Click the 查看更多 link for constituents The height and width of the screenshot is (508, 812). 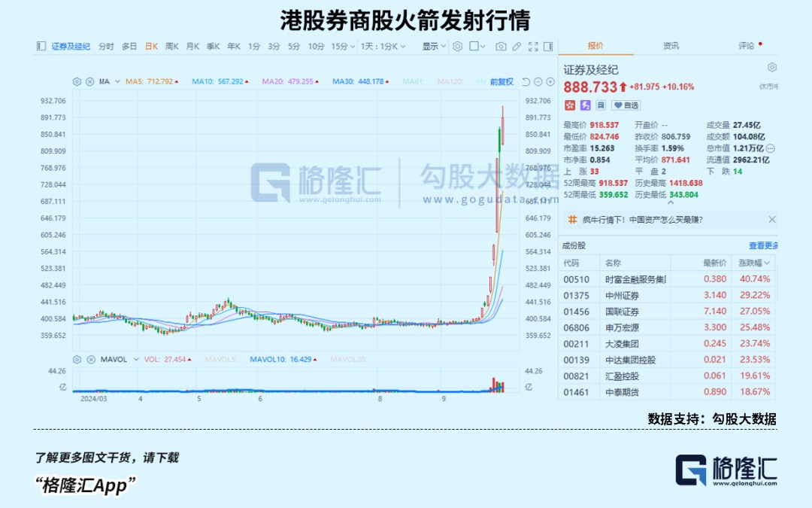coord(763,245)
